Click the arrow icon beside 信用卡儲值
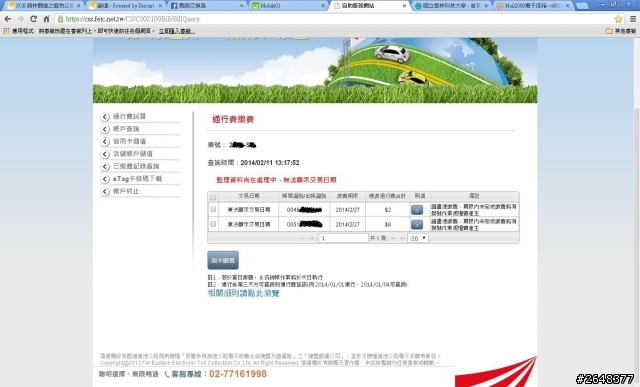Image resolution: width=640 pixels, height=387 pixels. pyautogui.click(x=105, y=142)
